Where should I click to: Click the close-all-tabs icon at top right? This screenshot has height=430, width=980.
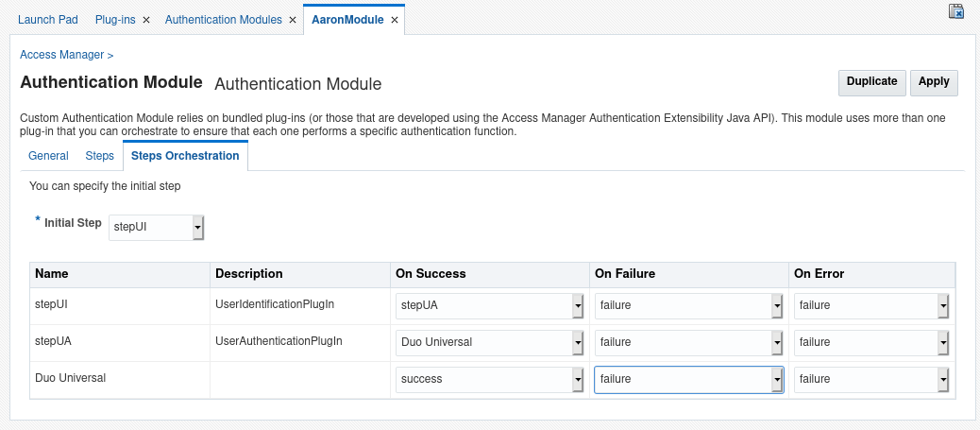[x=956, y=11]
